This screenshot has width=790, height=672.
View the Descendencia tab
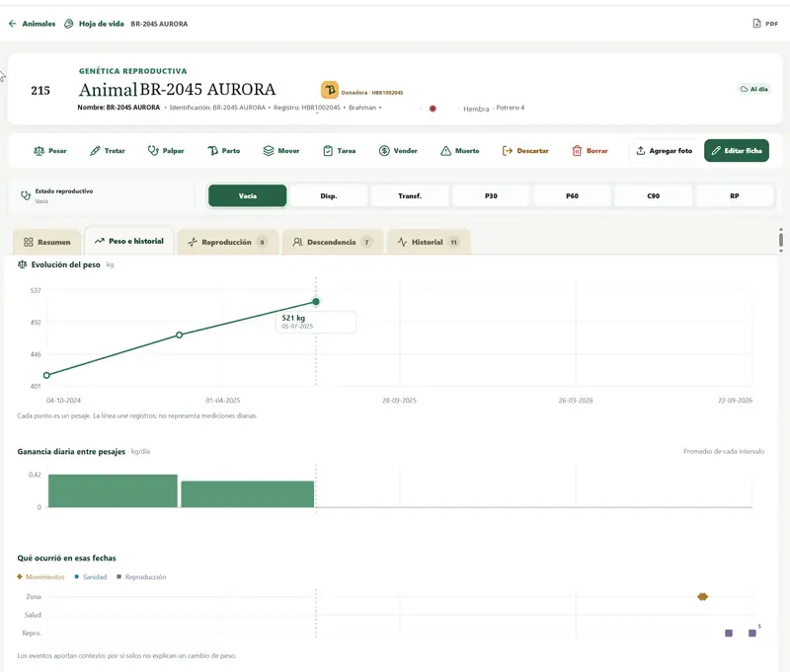coord(333,242)
